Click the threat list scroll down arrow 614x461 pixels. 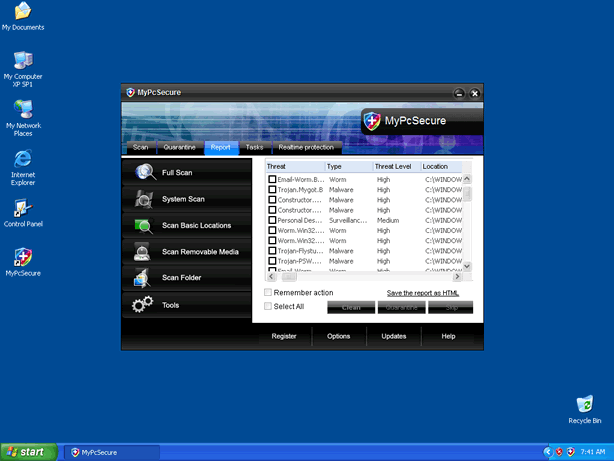[467, 266]
